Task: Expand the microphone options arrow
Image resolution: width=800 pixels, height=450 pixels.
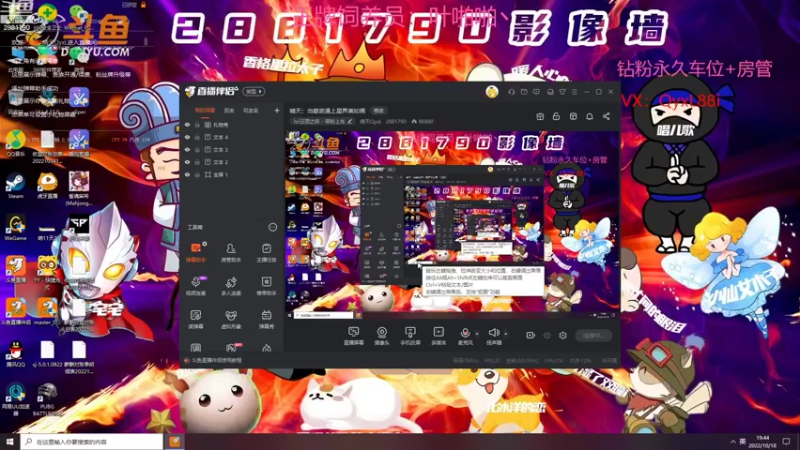Action: (477, 334)
